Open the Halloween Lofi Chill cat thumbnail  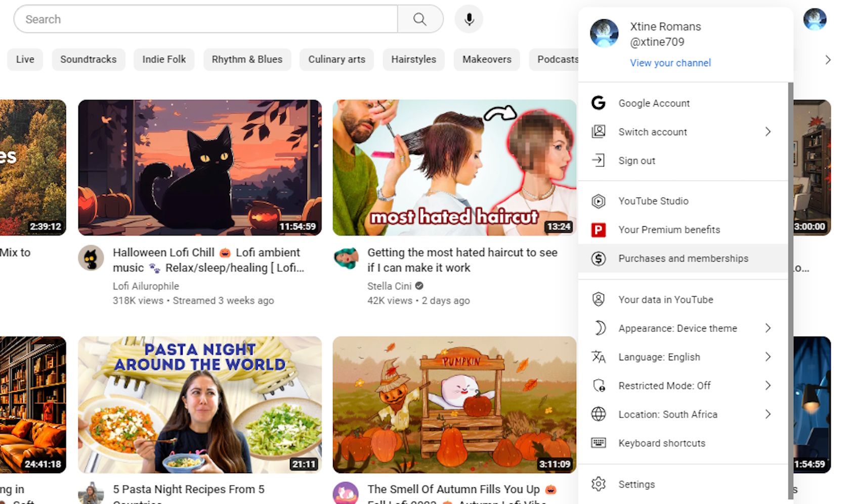[200, 167]
